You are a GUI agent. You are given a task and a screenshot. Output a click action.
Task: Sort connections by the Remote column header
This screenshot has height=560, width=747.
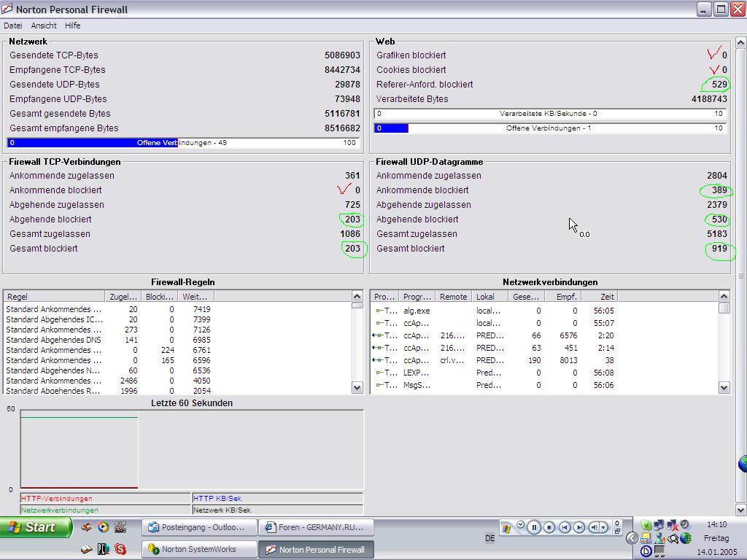453,297
